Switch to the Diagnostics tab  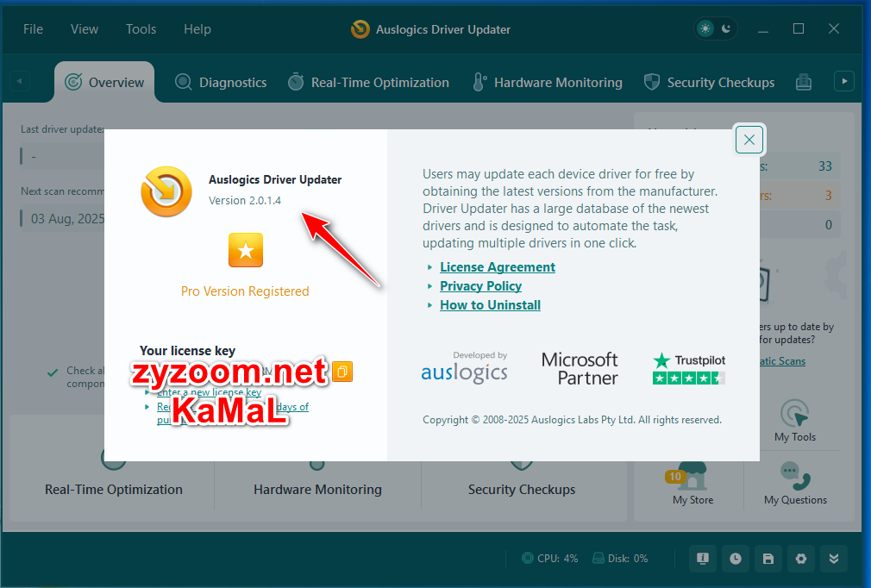pos(221,82)
